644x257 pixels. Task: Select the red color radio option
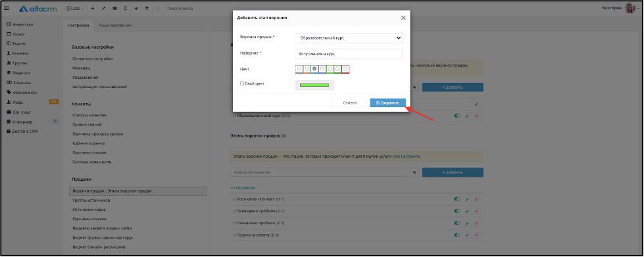pos(345,69)
